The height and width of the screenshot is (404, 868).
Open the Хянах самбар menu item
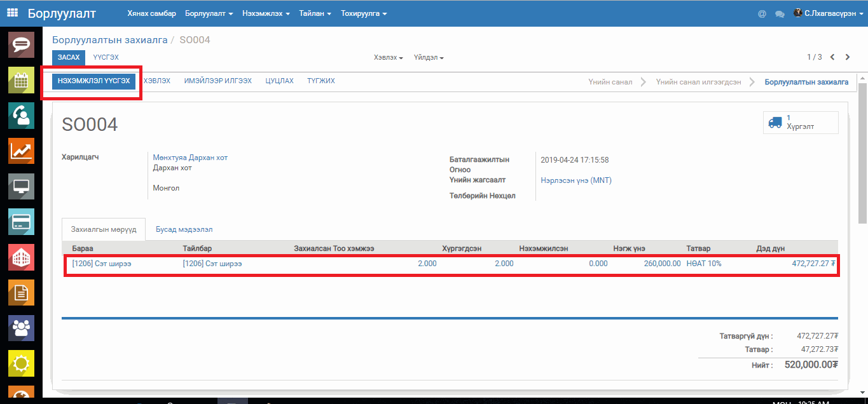151,13
